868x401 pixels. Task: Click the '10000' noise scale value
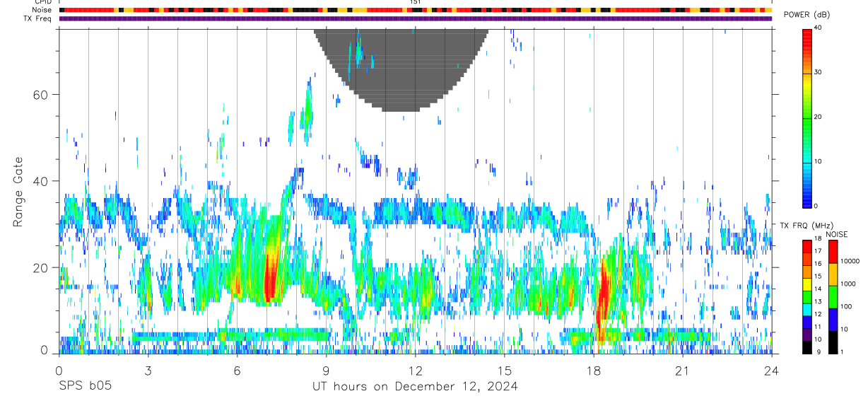tap(851, 261)
